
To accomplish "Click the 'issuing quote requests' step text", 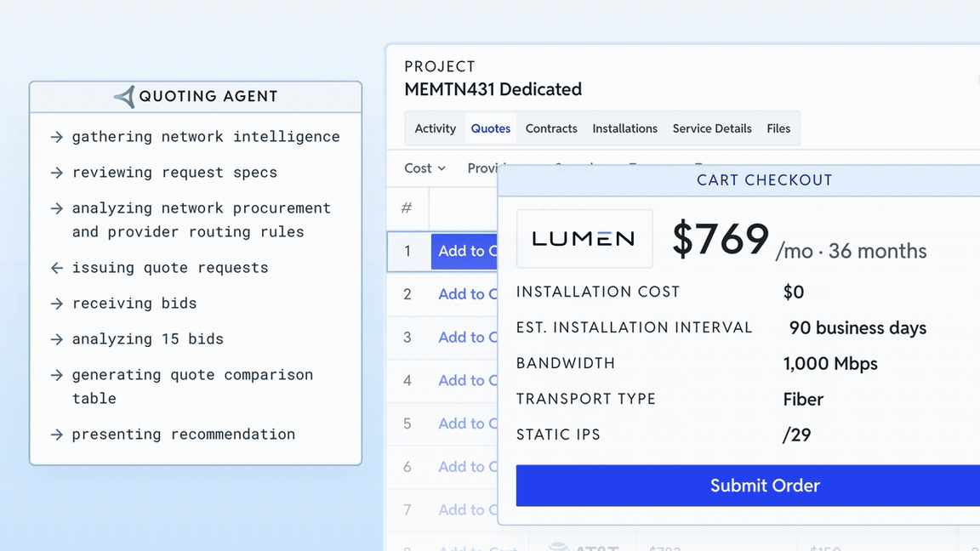I will pos(170,268).
